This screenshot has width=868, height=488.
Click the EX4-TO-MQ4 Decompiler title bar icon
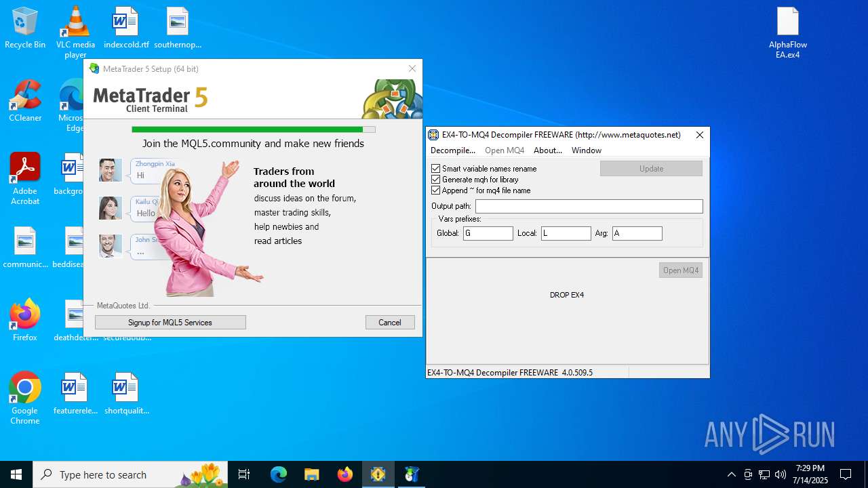433,135
